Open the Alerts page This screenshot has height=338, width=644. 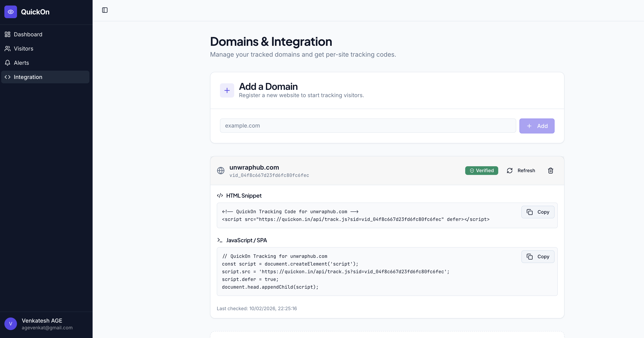tap(21, 63)
